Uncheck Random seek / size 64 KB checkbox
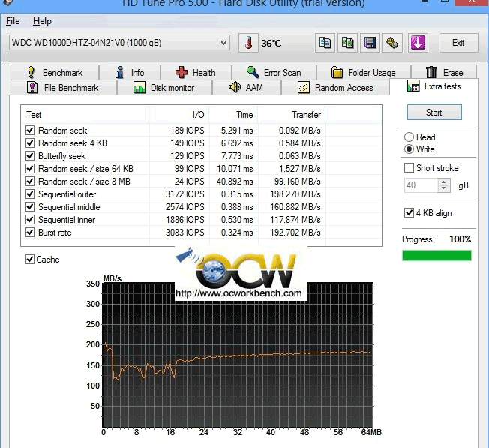 pyautogui.click(x=30, y=168)
